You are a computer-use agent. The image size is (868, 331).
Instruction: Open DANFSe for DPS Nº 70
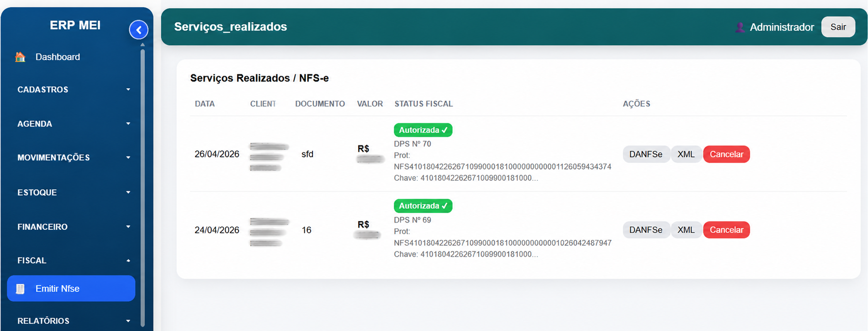click(x=646, y=154)
